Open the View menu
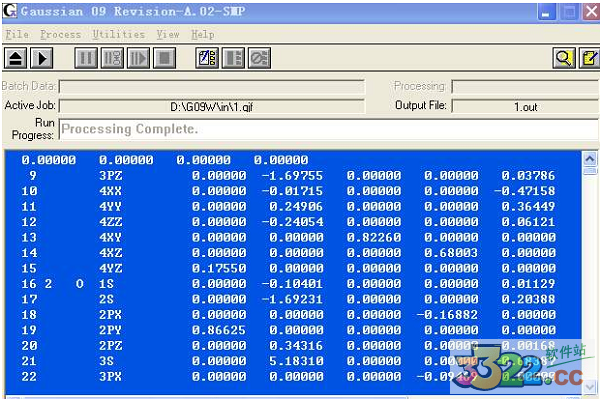 click(168, 34)
